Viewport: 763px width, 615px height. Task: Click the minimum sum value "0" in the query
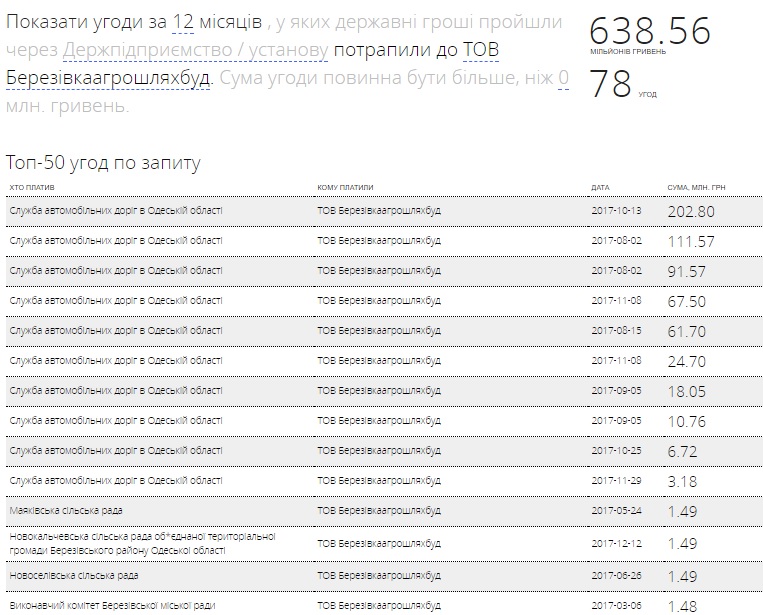click(563, 78)
